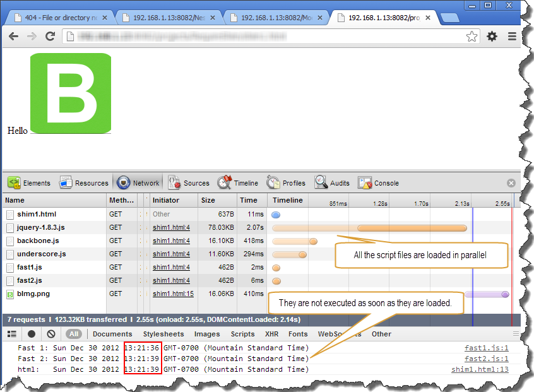This screenshot has width=534, height=392.
Task: Close the developer tools panel
Action: click(x=511, y=183)
